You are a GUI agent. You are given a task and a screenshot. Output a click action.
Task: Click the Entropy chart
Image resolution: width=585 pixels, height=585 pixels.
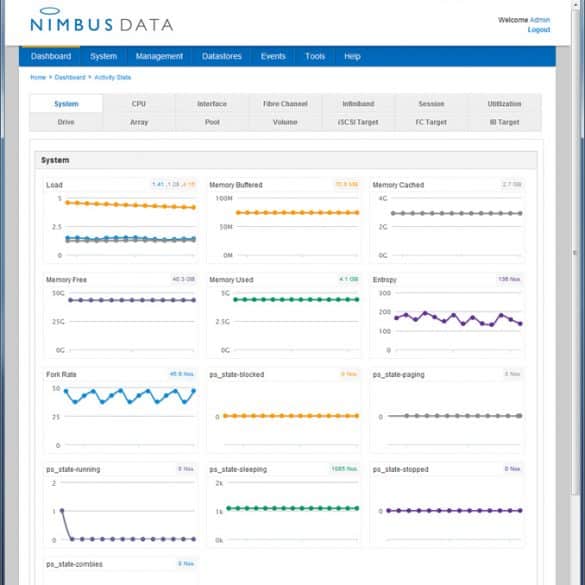click(448, 315)
